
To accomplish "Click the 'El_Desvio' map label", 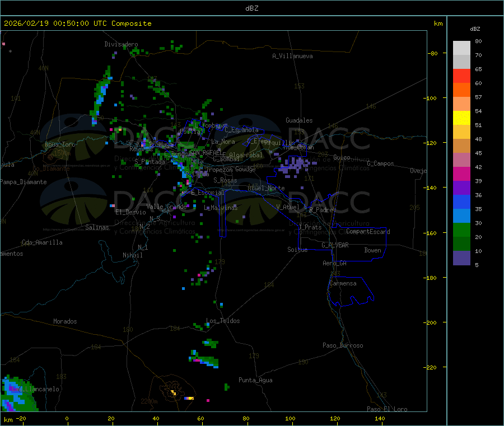I will pyautogui.click(x=131, y=212).
